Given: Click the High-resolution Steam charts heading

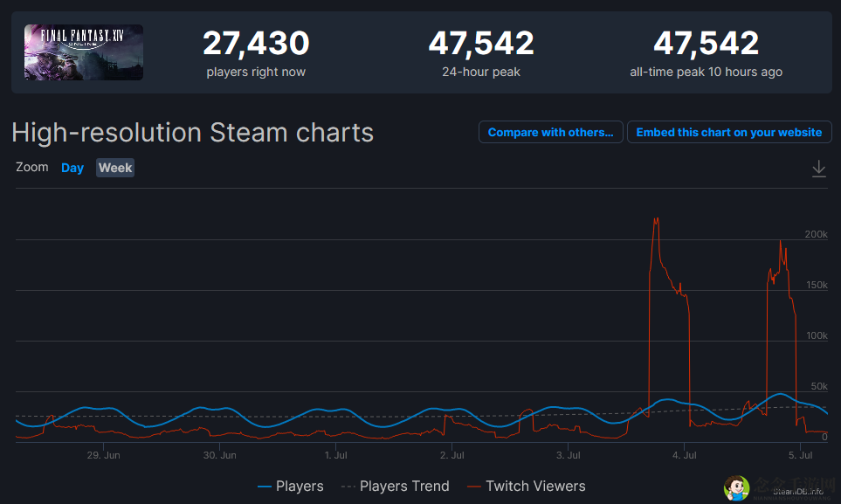Looking at the screenshot, I should [x=192, y=133].
